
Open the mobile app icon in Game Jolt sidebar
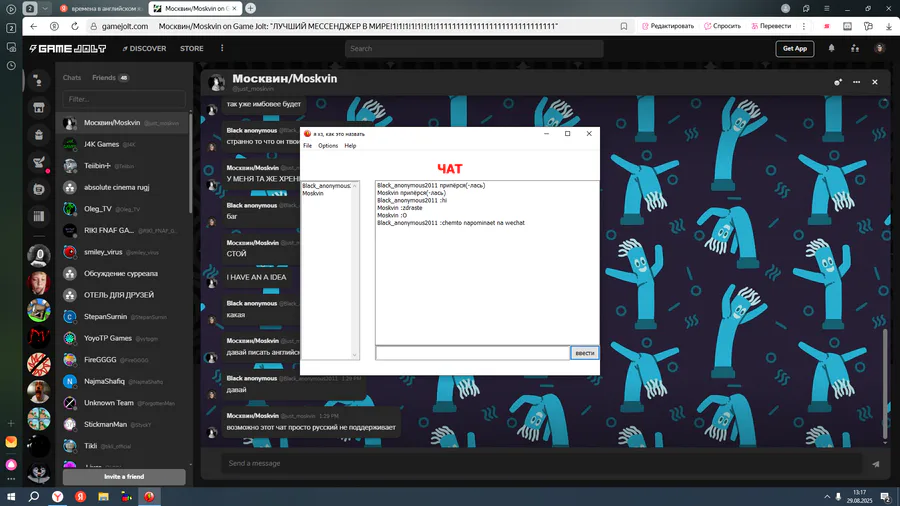(x=38, y=189)
